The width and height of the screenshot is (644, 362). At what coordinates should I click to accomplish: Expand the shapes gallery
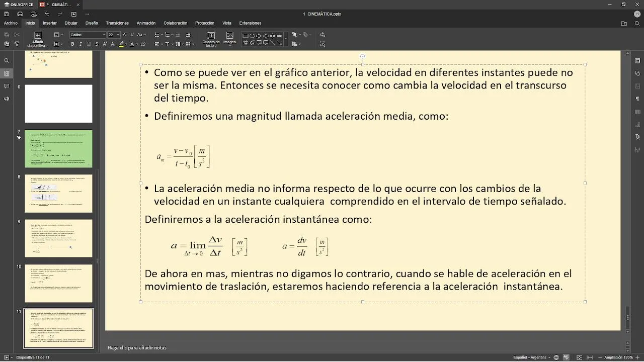pyautogui.click(x=286, y=39)
